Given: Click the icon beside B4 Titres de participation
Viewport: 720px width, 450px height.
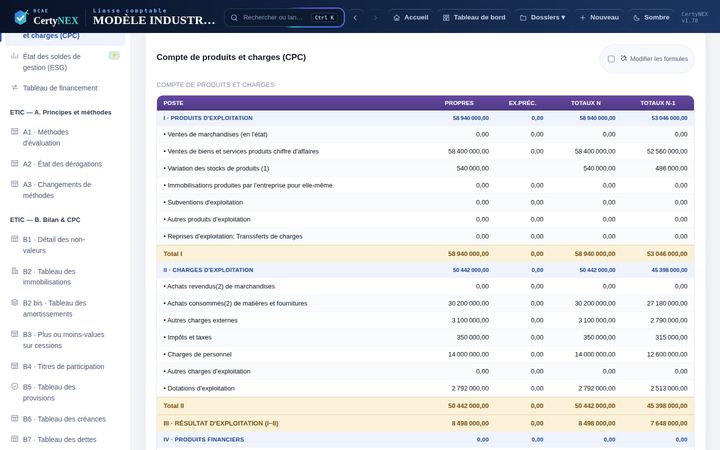Looking at the screenshot, I should (15, 366).
